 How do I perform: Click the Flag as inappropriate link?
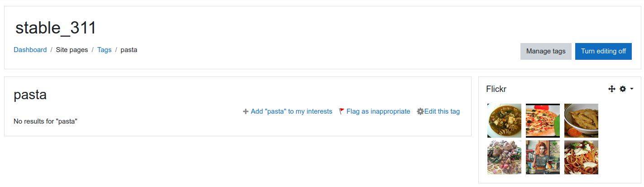pos(378,111)
